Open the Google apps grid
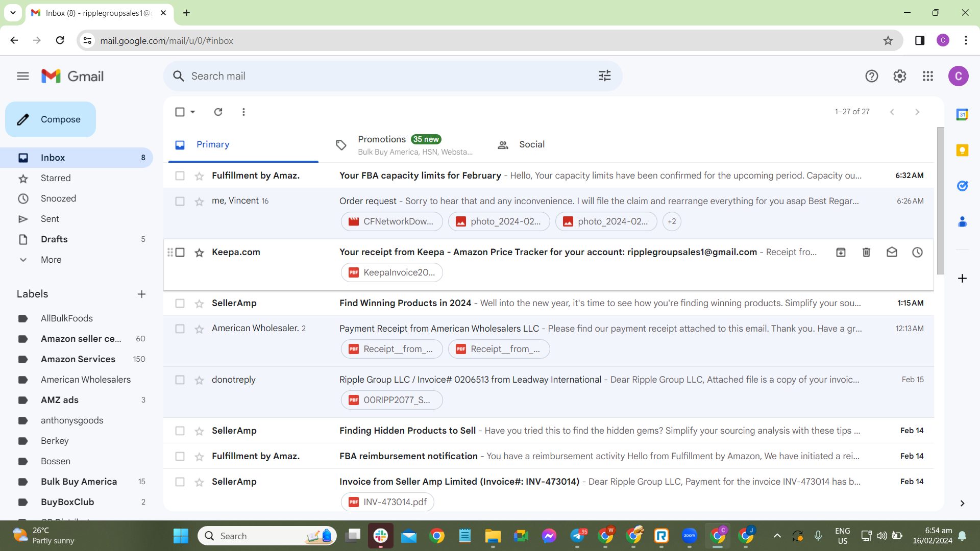Image resolution: width=980 pixels, height=551 pixels. pyautogui.click(x=928, y=76)
